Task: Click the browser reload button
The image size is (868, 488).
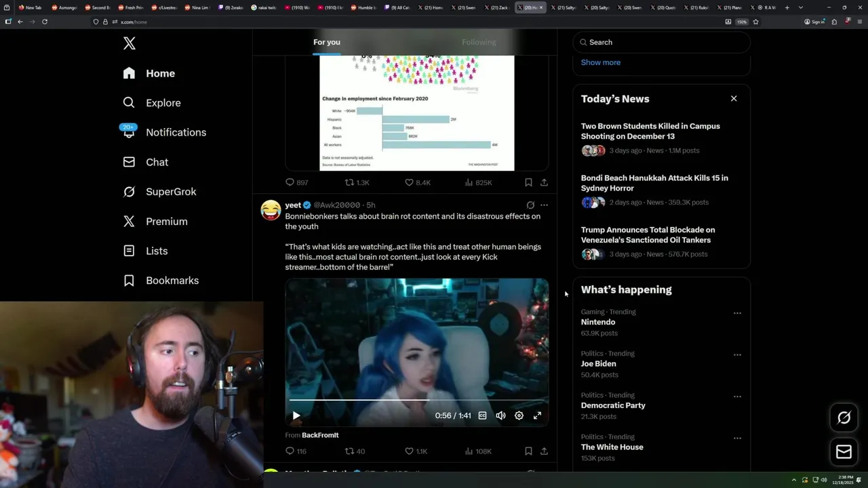Action: click(x=45, y=22)
